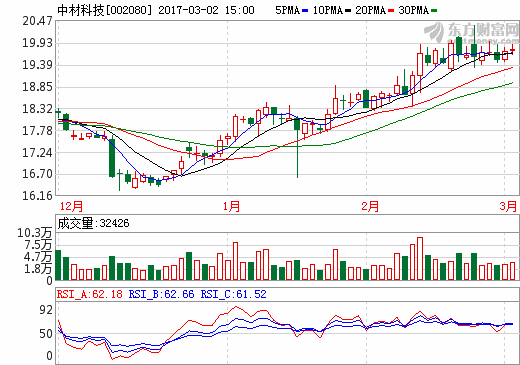
Task: Click the 16.70 price axis label
Action: [37, 174]
